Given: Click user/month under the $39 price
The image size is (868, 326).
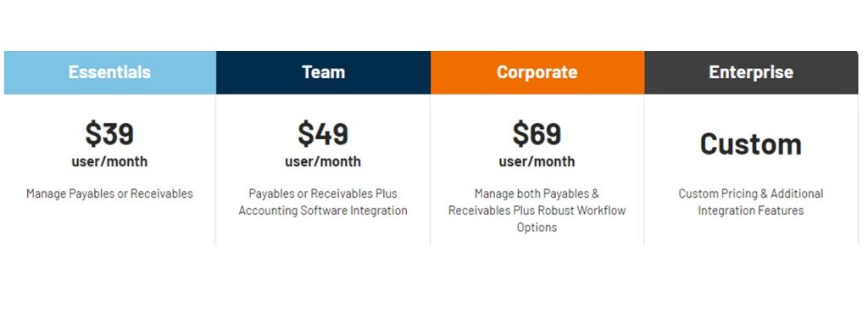Looking at the screenshot, I should point(109,162).
